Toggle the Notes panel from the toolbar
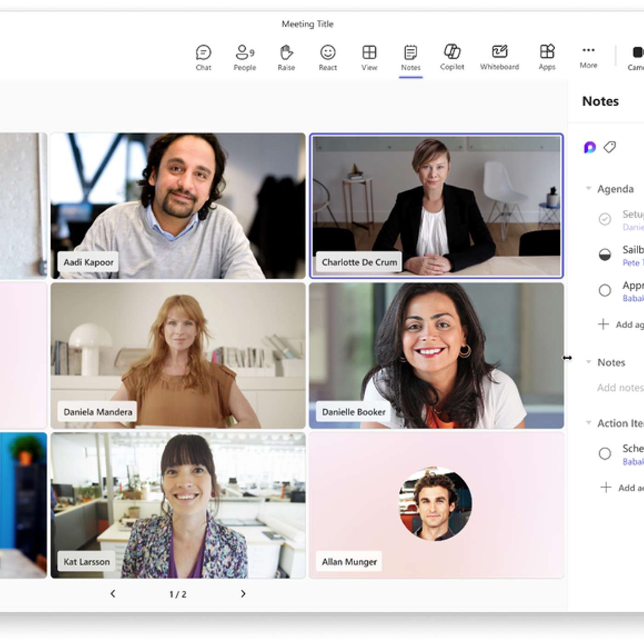The image size is (644, 644). click(x=411, y=58)
